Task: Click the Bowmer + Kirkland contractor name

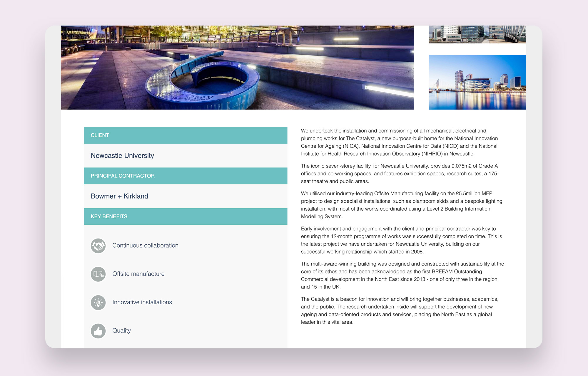Action: pyautogui.click(x=119, y=196)
